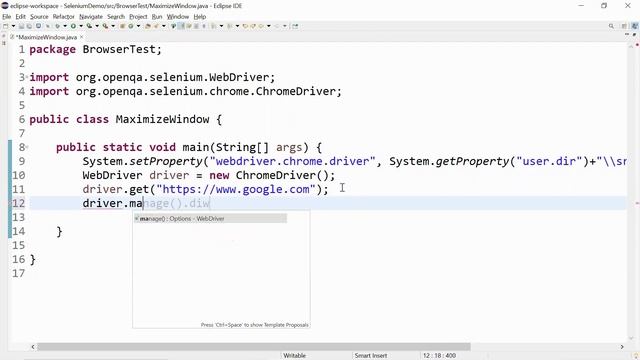Click the Last Edit Location icon
The width and height of the screenshot is (640, 360).
(245, 26)
